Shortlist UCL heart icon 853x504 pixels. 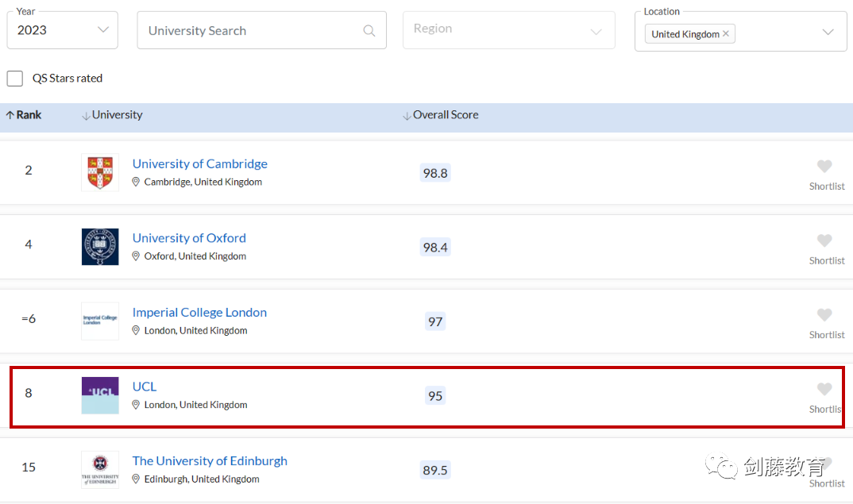click(x=824, y=389)
